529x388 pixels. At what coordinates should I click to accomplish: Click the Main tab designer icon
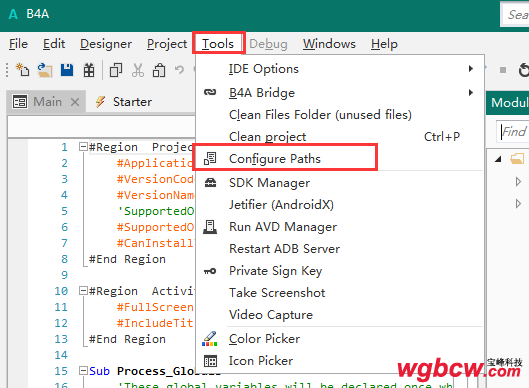(x=20, y=102)
